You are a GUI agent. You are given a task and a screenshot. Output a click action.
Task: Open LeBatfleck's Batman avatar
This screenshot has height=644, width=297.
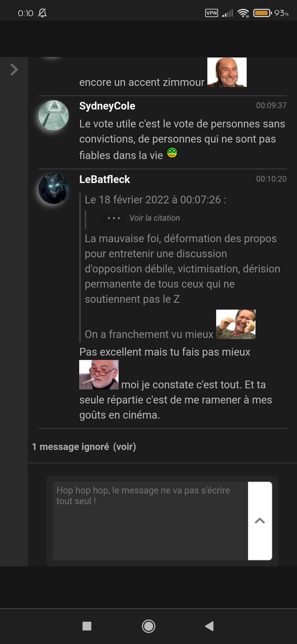[54, 189]
